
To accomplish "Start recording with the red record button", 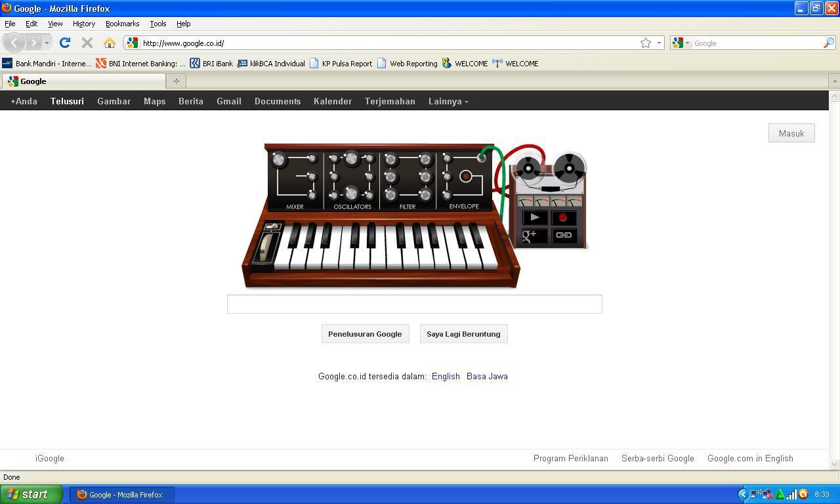I will pyautogui.click(x=563, y=217).
